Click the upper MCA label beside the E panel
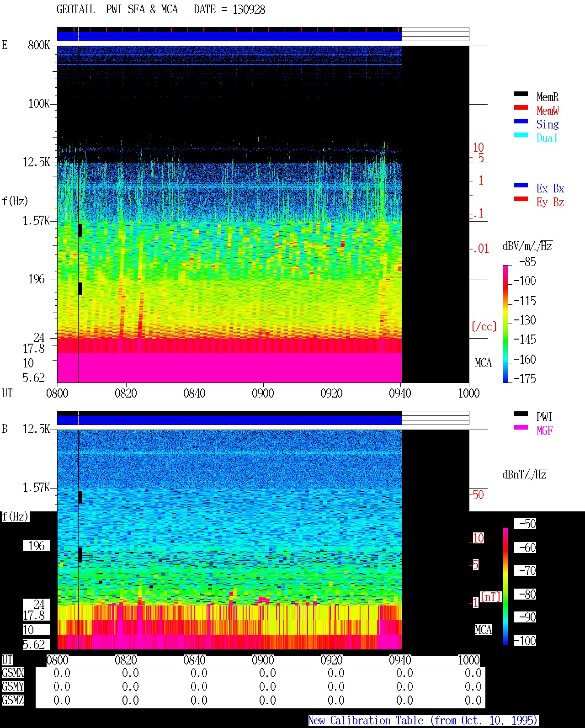The image size is (585, 728). click(x=483, y=363)
